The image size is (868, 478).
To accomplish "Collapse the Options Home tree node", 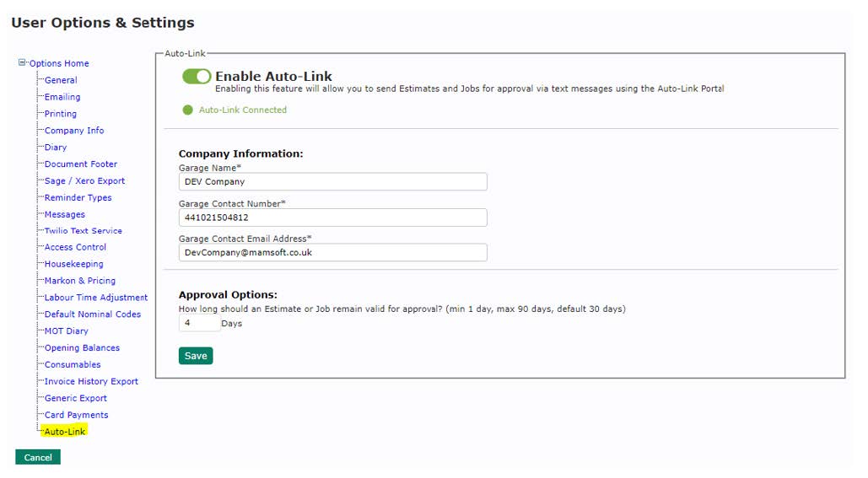I will [x=22, y=62].
